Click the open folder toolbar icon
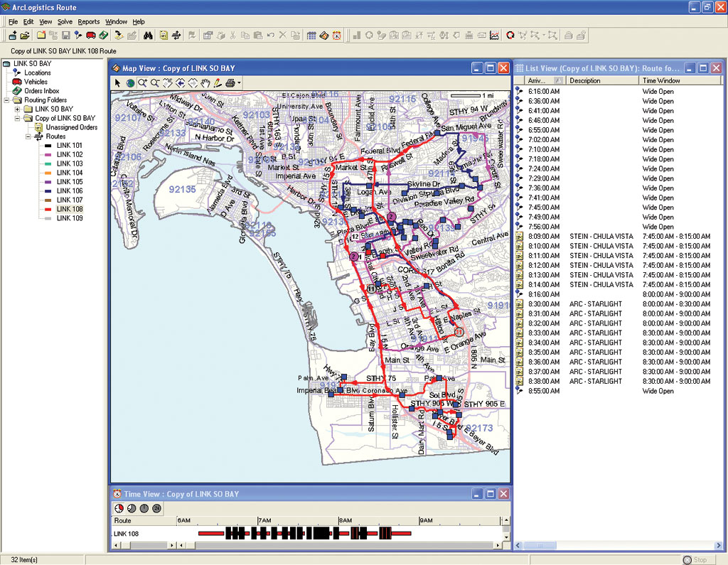This screenshot has height=565, width=728. click(25, 35)
